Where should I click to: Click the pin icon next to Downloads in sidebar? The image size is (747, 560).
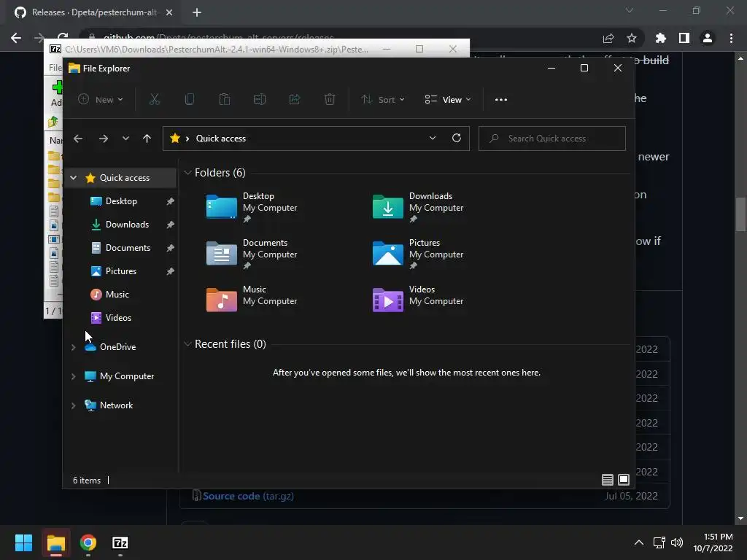point(170,225)
